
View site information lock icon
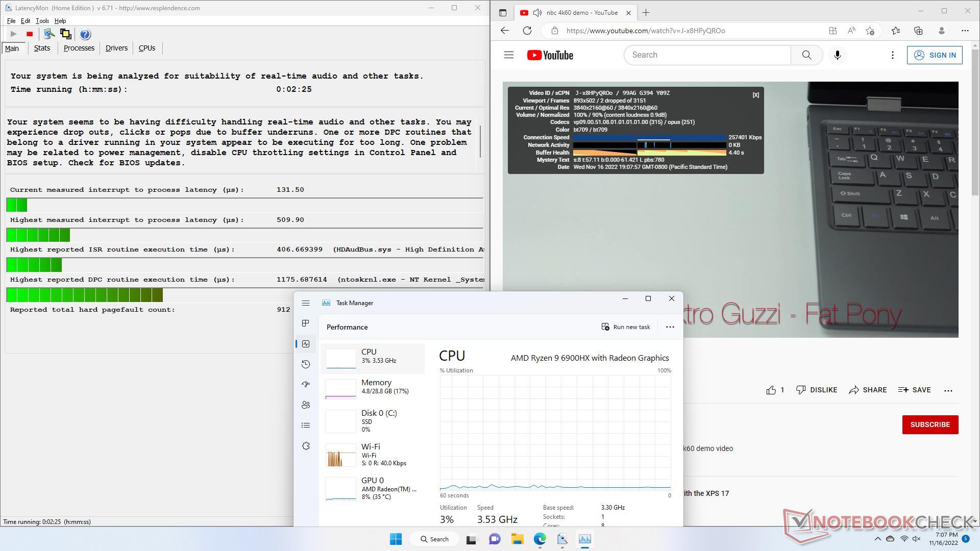click(x=555, y=31)
